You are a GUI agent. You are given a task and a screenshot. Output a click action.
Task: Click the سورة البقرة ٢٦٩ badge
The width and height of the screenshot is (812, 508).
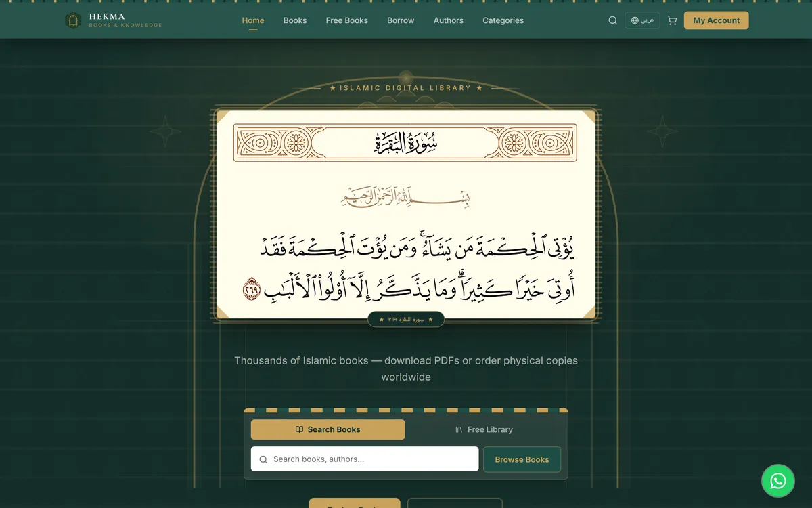(x=406, y=319)
